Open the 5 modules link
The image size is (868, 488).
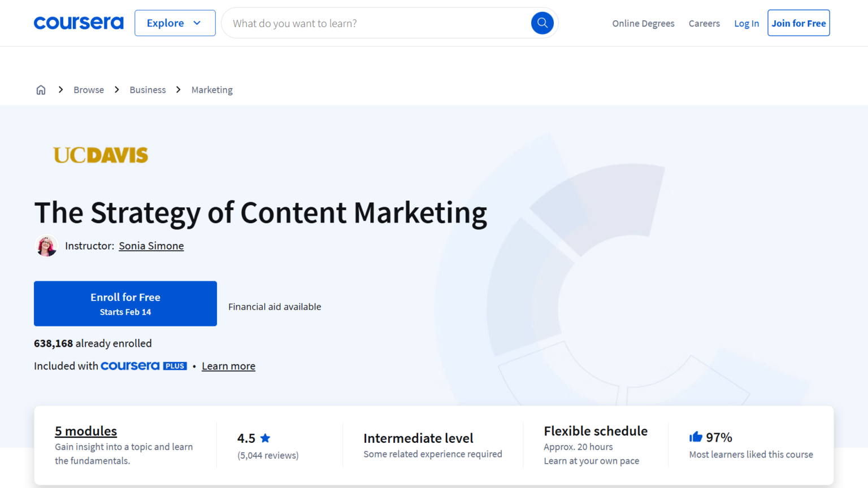click(x=85, y=430)
